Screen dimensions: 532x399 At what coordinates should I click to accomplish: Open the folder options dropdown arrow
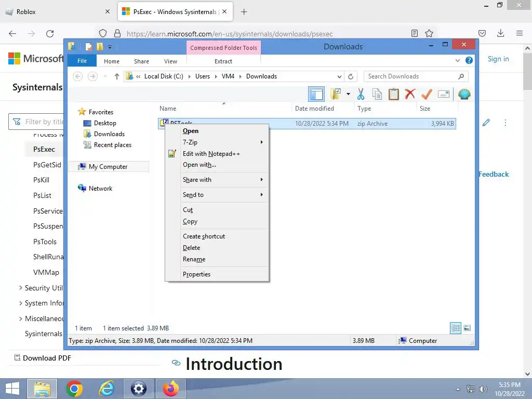click(348, 94)
